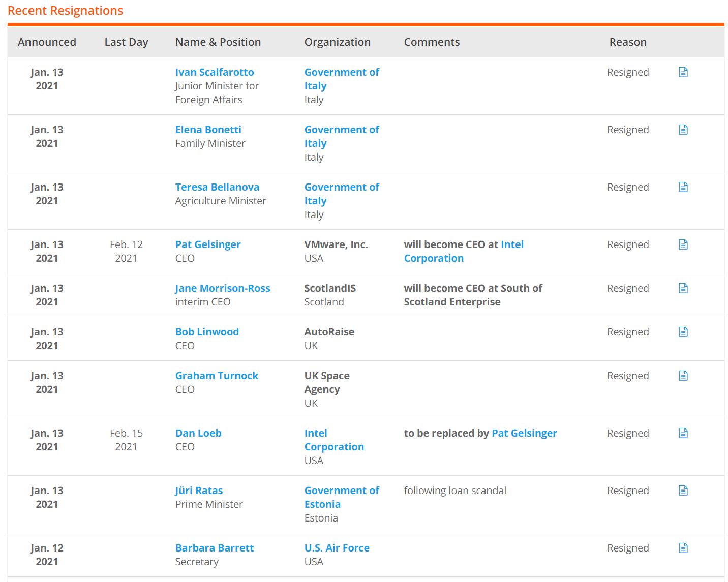
Task: Select the 'AutoRaise' organization text
Action: (329, 332)
